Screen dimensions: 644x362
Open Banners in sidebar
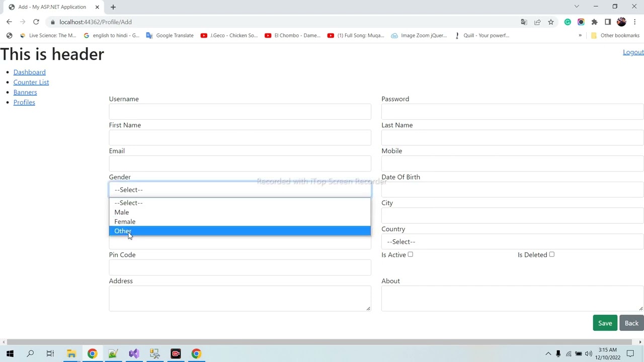(25, 93)
